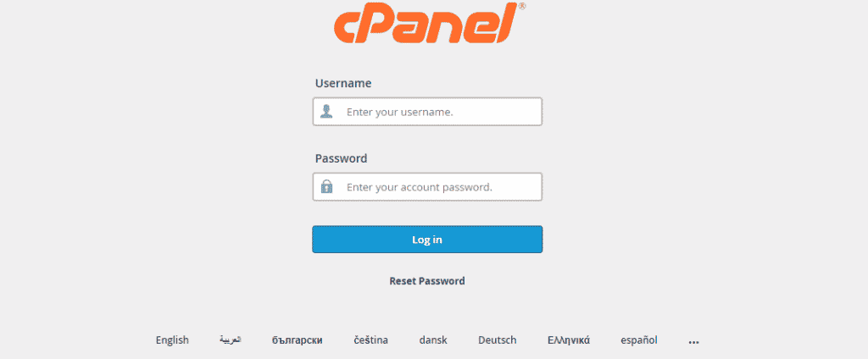
Task: Change language to español
Action: pyautogui.click(x=639, y=340)
